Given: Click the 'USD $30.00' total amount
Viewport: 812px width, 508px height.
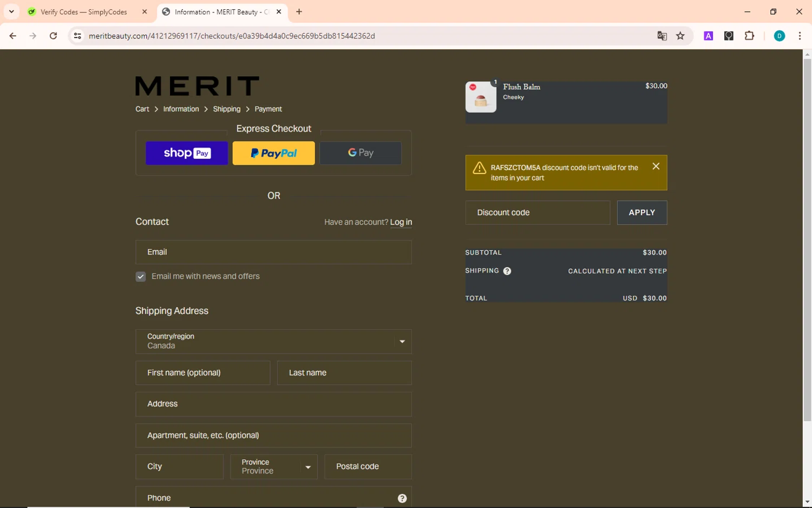Looking at the screenshot, I should (645, 298).
